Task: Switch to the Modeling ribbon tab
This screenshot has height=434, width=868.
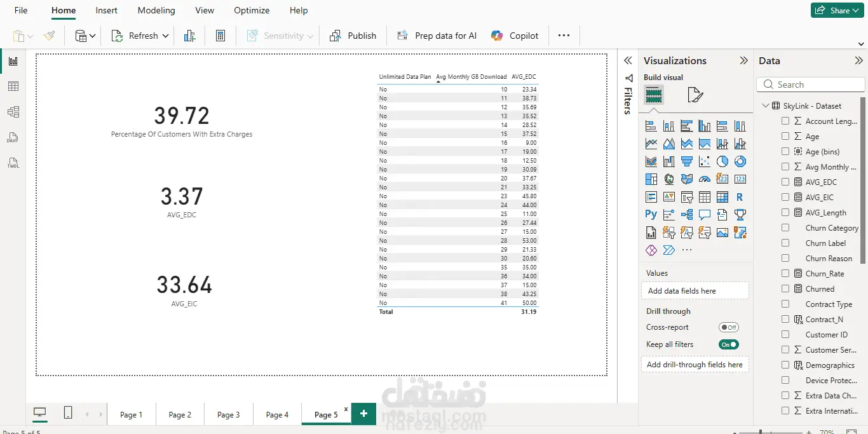Action: (156, 10)
